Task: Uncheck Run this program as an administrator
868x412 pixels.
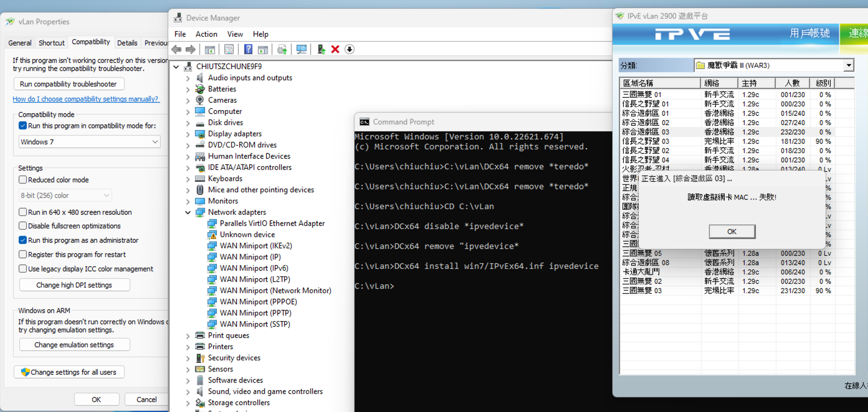Action: tap(23, 240)
